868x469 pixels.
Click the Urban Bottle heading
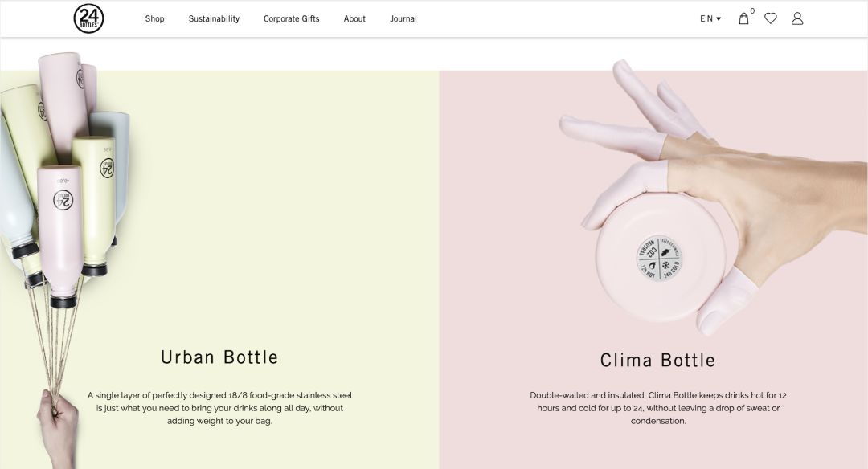coord(219,357)
